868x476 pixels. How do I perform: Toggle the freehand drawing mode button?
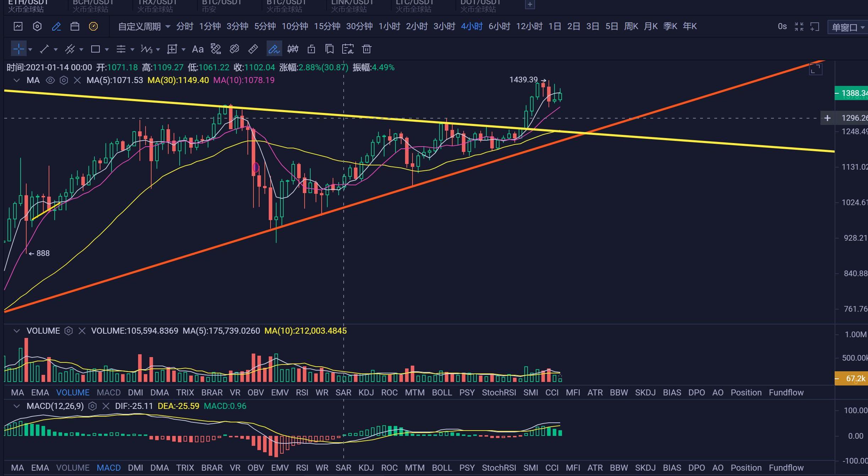[x=274, y=49]
